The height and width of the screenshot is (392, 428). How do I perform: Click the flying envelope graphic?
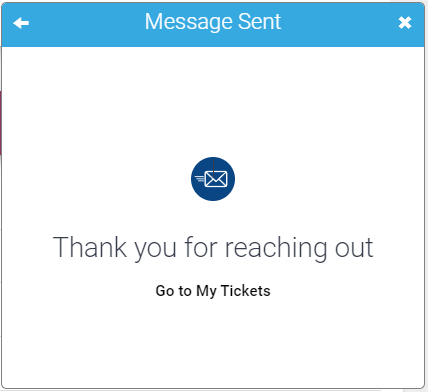(212, 179)
